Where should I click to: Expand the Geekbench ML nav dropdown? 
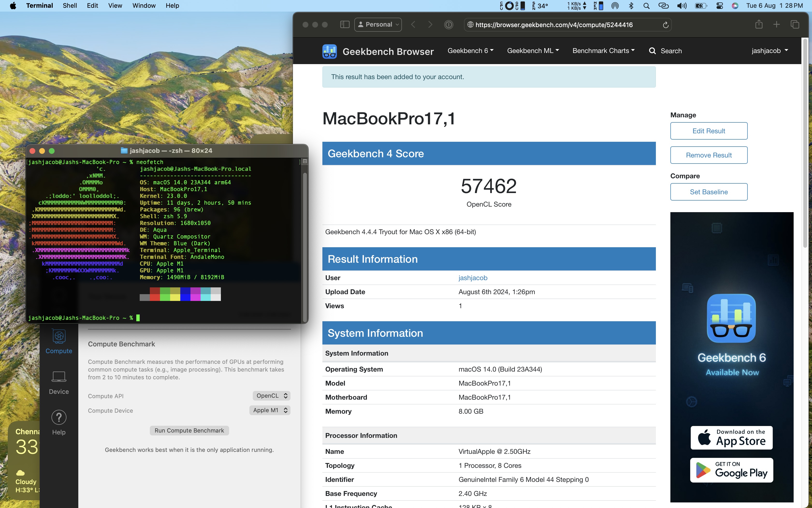click(x=533, y=51)
